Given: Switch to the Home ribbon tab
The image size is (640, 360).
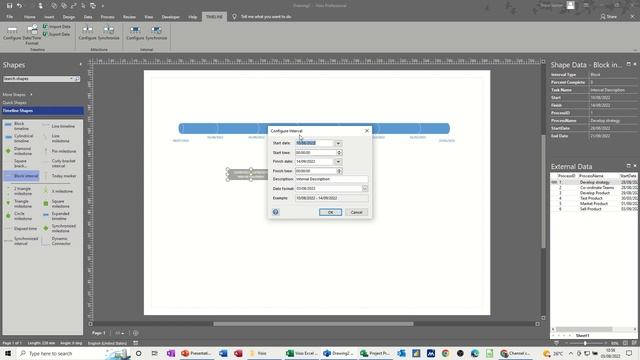Looking at the screenshot, I should pyautogui.click(x=29, y=17).
